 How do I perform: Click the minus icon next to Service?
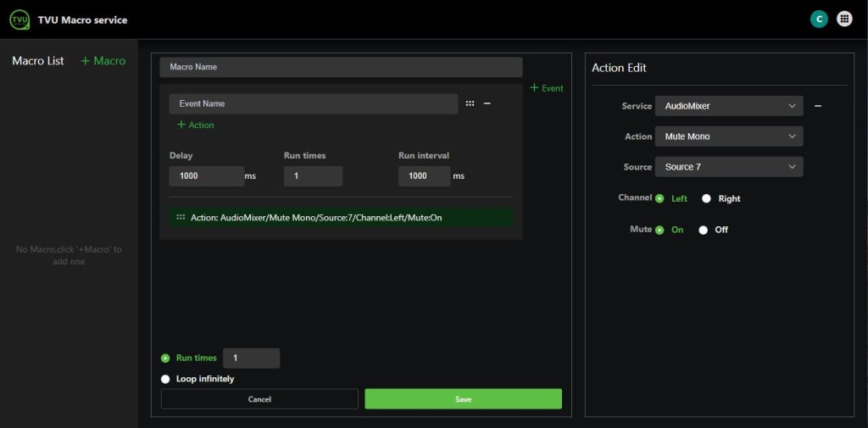(818, 106)
